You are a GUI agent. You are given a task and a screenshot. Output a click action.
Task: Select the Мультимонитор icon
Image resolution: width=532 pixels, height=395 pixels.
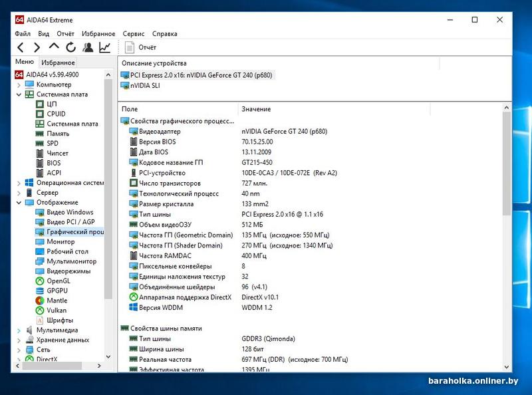pyautogui.click(x=40, y=261)
